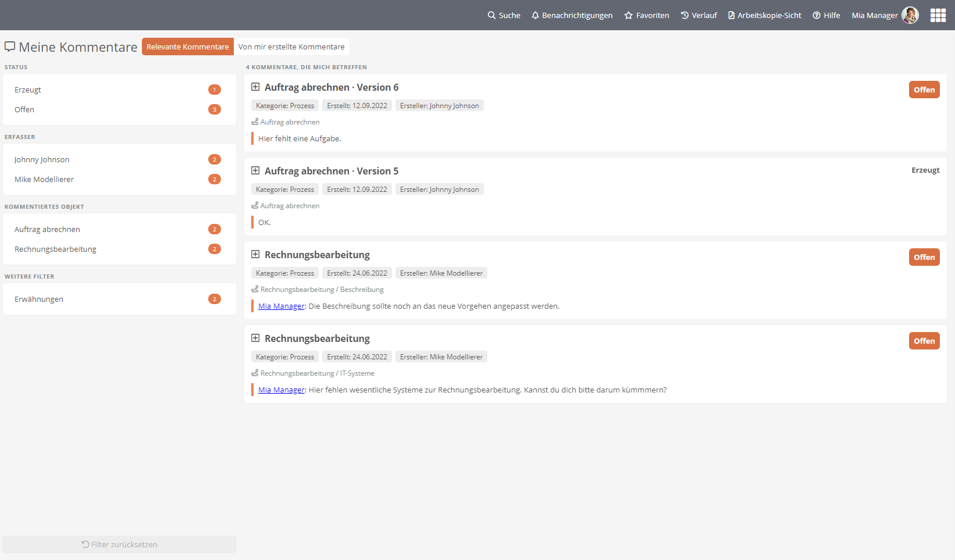The width and height of the screenshot is (955, 560).
Task: Filter by object Rechnungsbearbeitung
Action: (119, 249)
